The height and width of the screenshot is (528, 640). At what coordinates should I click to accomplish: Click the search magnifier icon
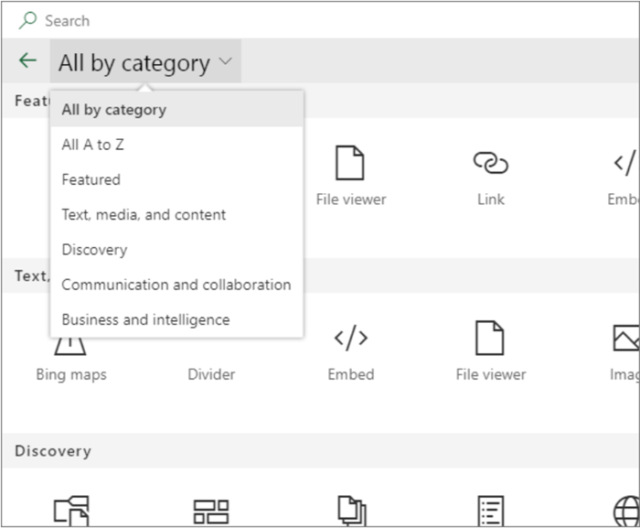[x=28, y=20]
